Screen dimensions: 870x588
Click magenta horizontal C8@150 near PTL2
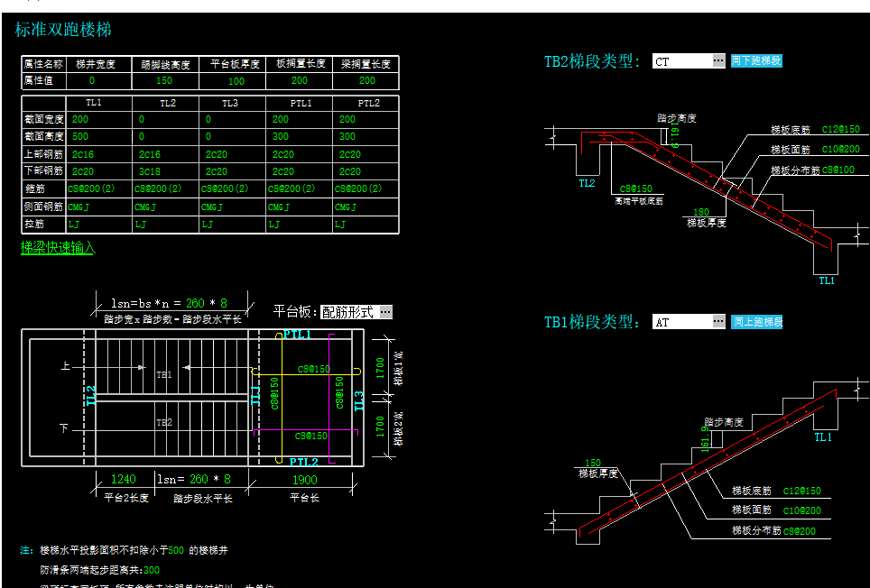[311, 436]
